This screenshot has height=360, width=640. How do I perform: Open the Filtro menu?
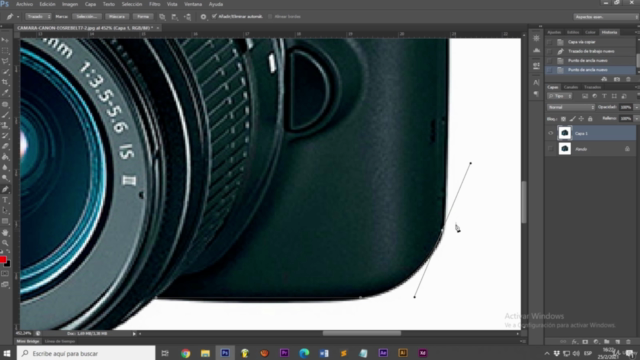155,4
